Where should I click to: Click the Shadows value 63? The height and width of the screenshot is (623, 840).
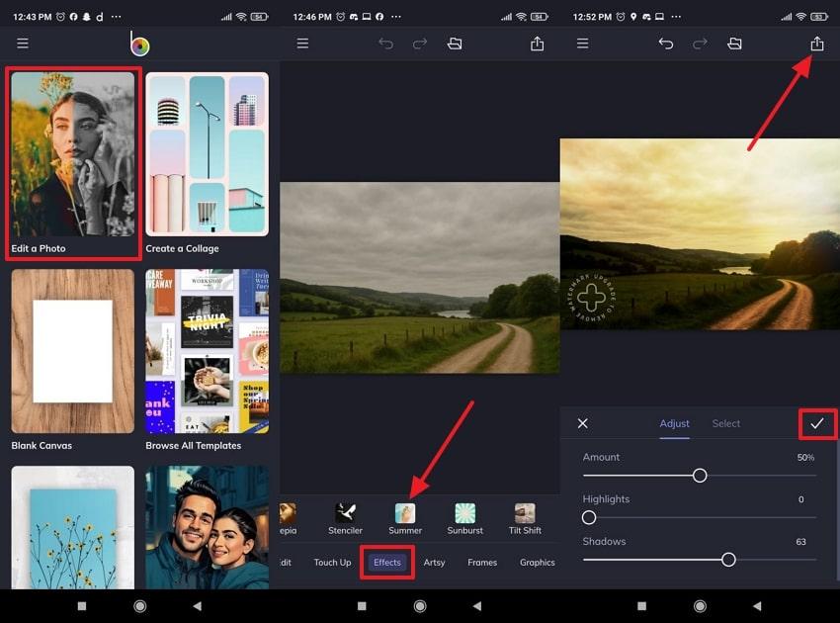pyautogui.click(x=800, y=542)
